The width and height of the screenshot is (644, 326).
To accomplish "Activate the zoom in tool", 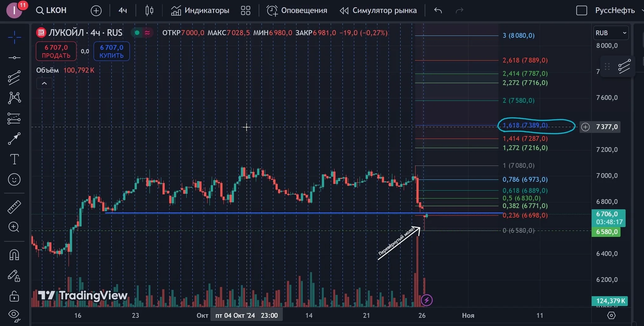I will 14,227.
